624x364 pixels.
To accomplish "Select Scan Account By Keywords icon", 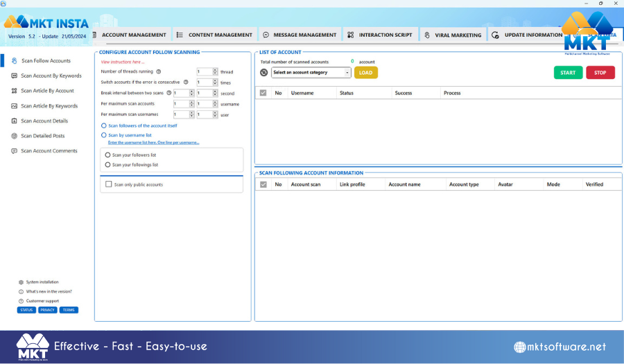I will coord(15,76).
